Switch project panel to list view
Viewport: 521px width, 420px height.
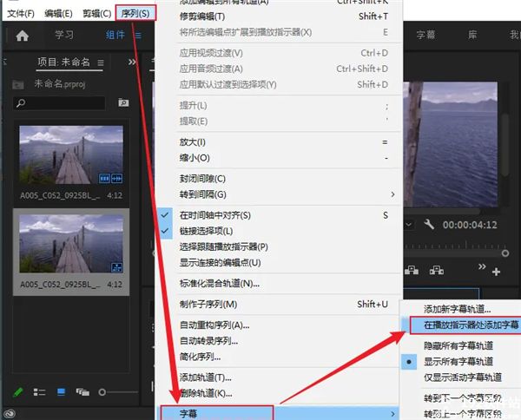[x=39, y=392]
